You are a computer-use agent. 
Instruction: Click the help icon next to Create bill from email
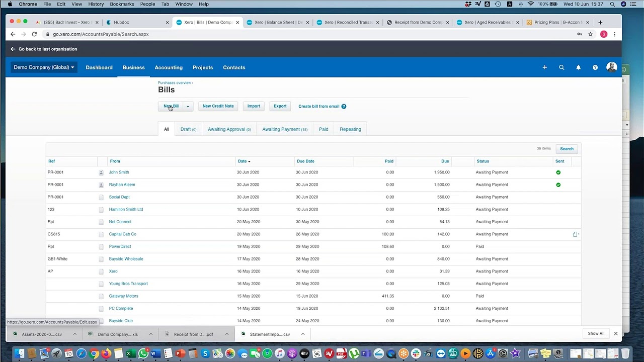[344, 107]
